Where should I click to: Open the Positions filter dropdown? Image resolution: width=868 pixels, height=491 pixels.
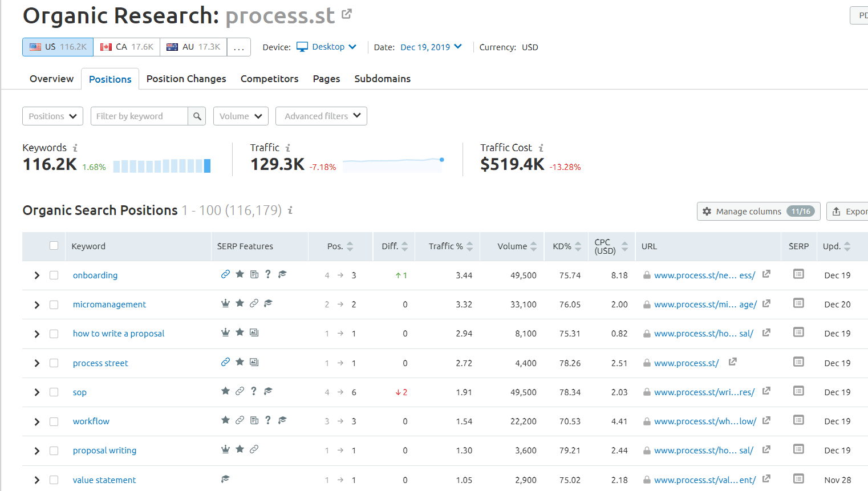pos(52,116)
